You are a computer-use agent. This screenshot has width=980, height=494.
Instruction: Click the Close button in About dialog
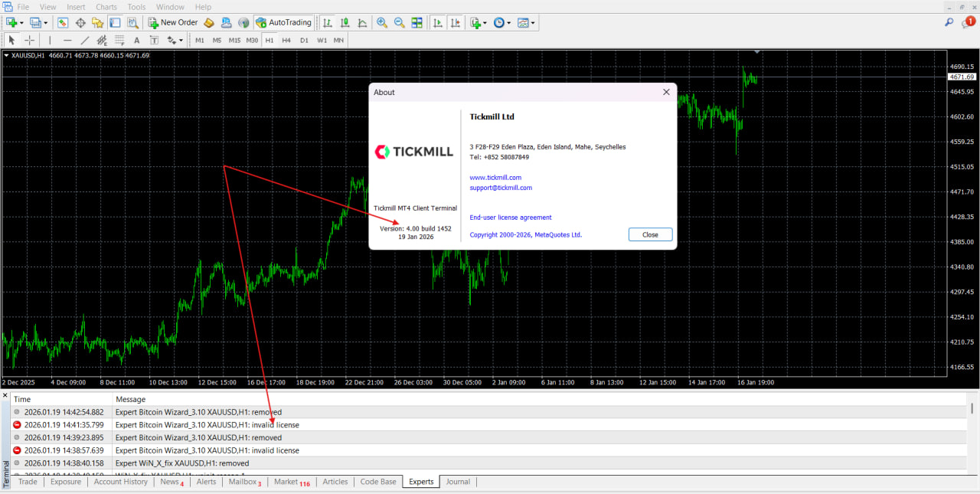pyautogui.click(x=650, y=234)
